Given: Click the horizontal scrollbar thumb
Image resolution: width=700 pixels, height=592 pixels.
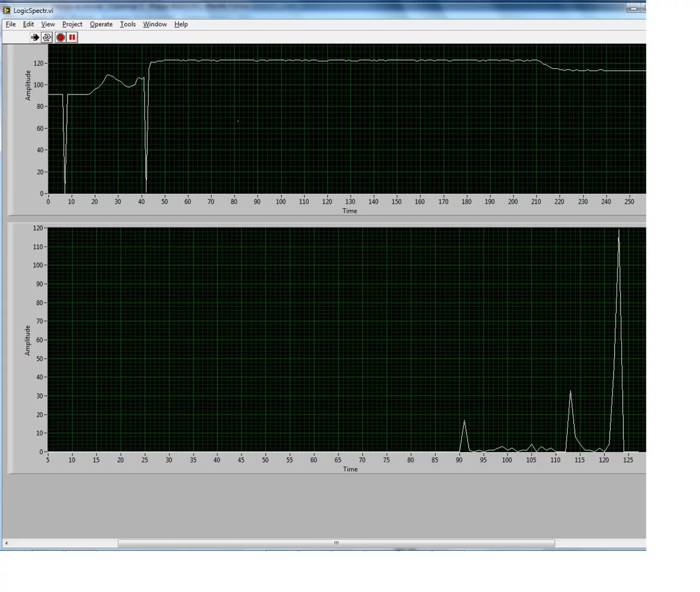Looking at the screenshot, I should (x=336, y=543).
